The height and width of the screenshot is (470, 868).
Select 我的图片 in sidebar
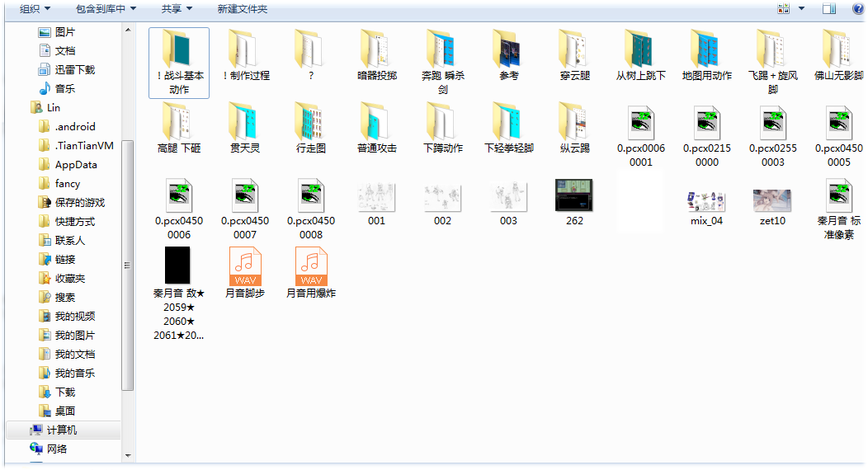coord(67,335)
